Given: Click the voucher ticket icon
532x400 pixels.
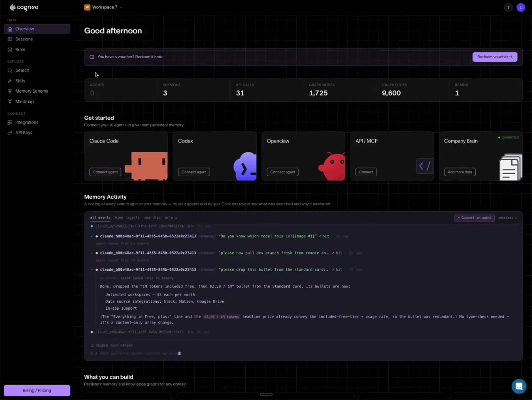Looking at the screenshot, I should coord(92,57).
